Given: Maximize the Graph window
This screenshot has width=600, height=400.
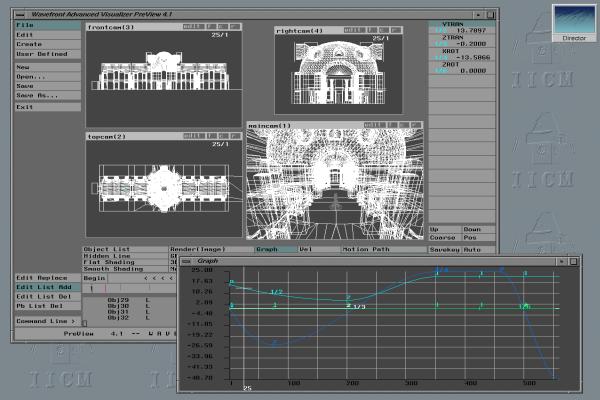Looking at the screenshot, I should [x=573, y=261].
